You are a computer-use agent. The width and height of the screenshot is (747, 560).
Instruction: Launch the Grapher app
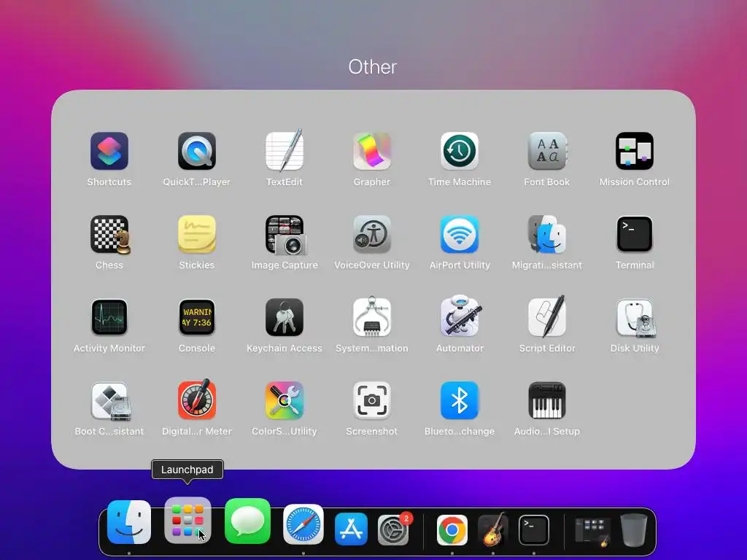click(372, 151)
